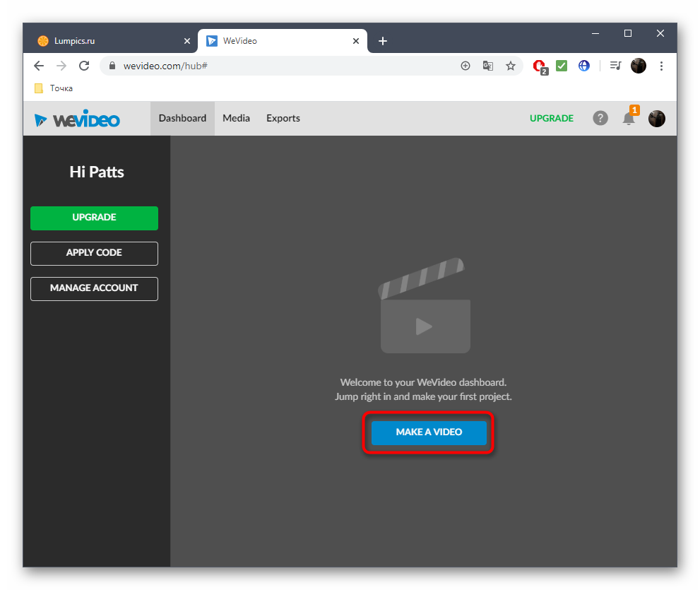This screenshot has width=700, height=590.
Task: Switch to the Lumpics.ru tab
Action: click(111, 41)
